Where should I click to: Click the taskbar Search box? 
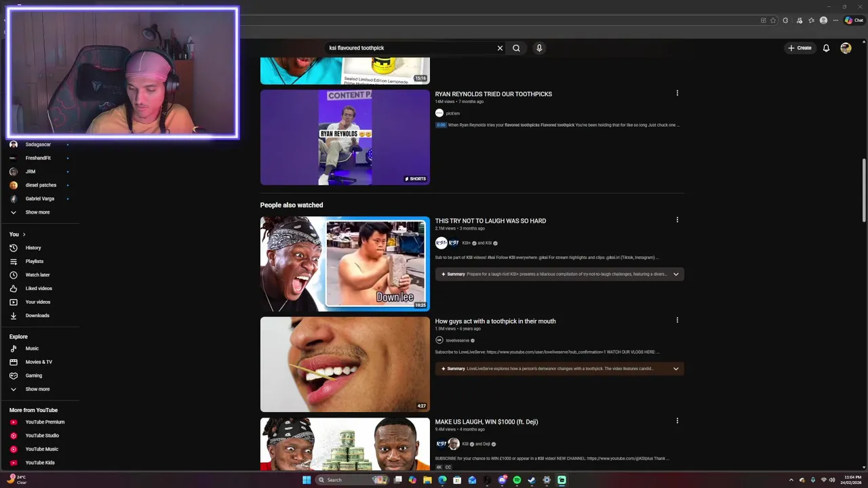point(353,480)
